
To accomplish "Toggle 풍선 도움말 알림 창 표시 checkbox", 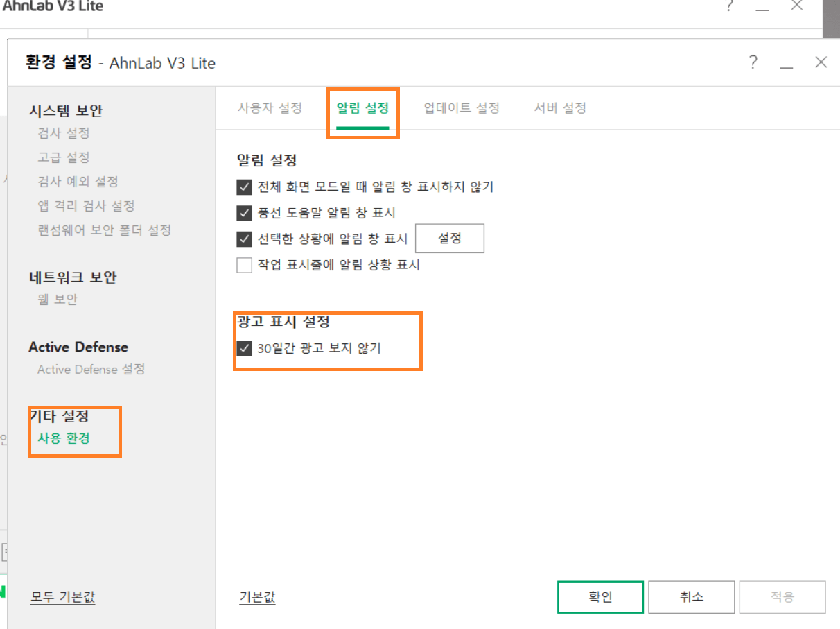I will coord(244,213).
